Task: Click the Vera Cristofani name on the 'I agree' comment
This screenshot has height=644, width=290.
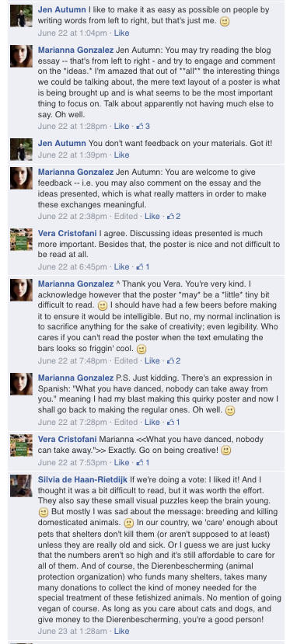Action: pyautogui.click(x=68, y=233)
